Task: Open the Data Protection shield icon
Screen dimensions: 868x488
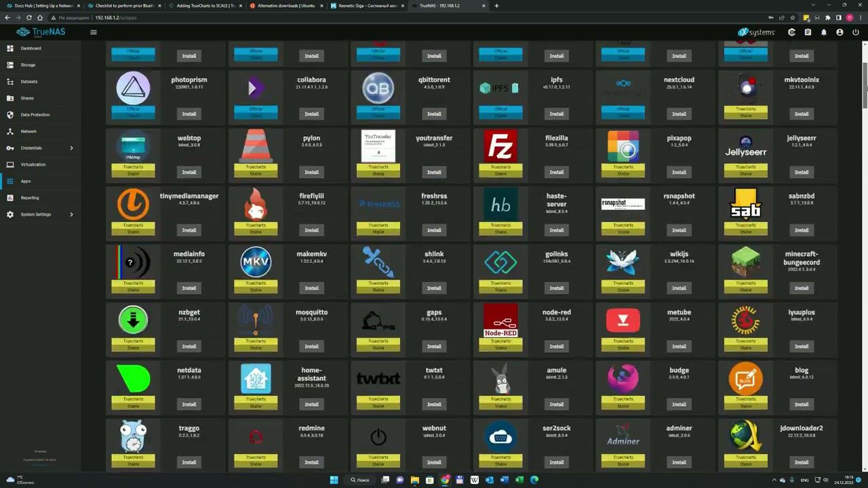Action: coord(10,115)
